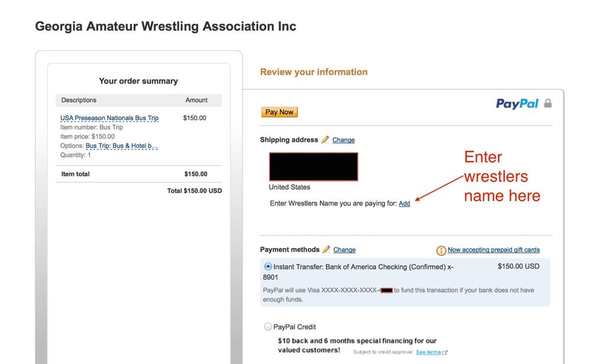Click the Georgia Amateur Wrestling Association Inc heading

pyautogui.click(x=166, y=26)
